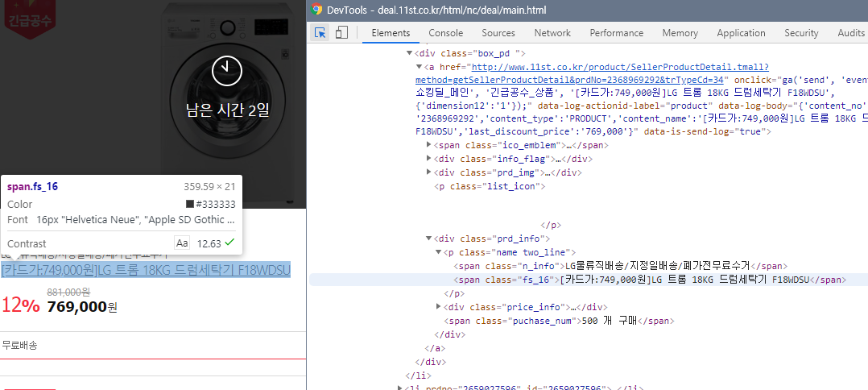Open the Sources tab

coord(498,33)
